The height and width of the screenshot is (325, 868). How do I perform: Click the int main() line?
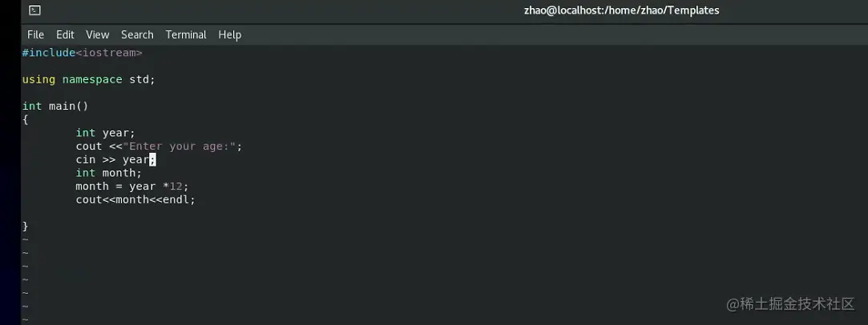click(x=55, y=106)
